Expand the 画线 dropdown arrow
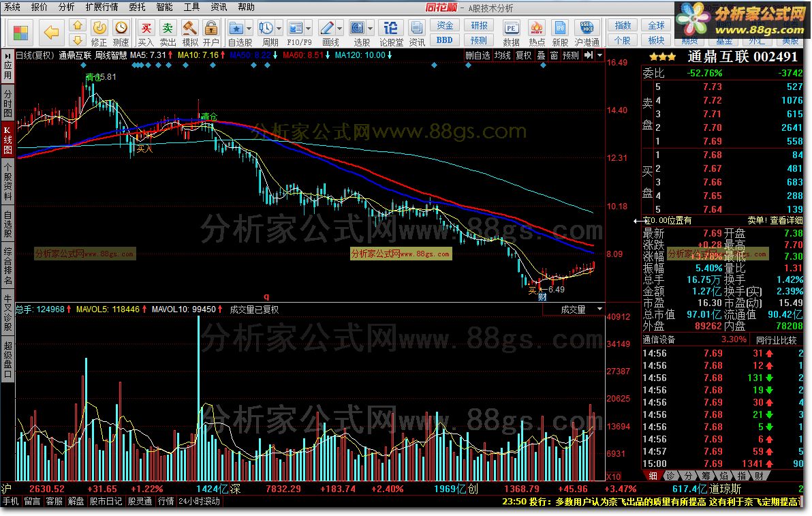This screenshot has height=516, width=812. 340,29
